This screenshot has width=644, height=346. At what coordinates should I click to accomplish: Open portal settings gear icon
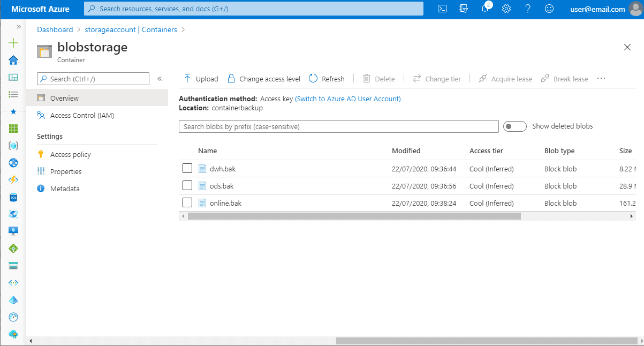coord(506,9)
